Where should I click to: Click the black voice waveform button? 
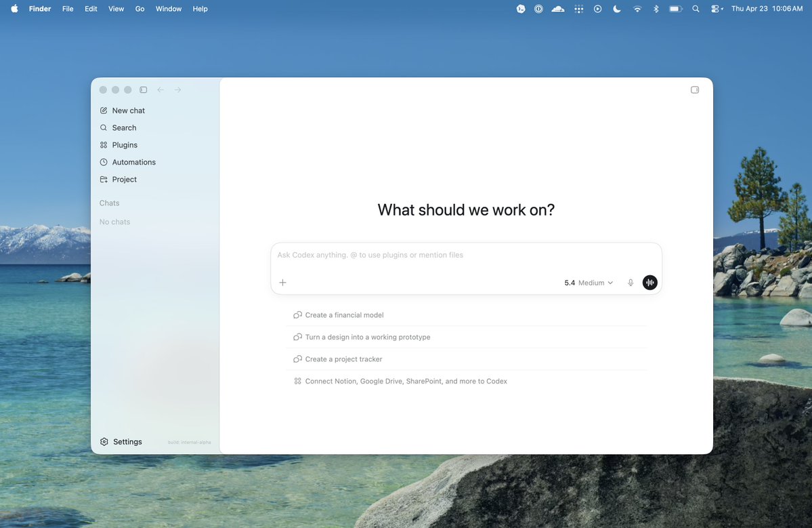tap(650, 283)
